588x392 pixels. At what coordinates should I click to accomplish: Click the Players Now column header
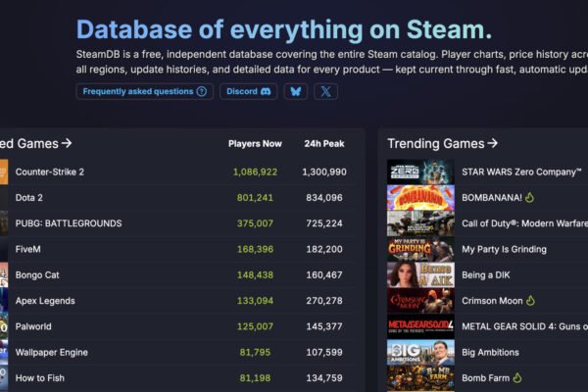tap(255, 144)
